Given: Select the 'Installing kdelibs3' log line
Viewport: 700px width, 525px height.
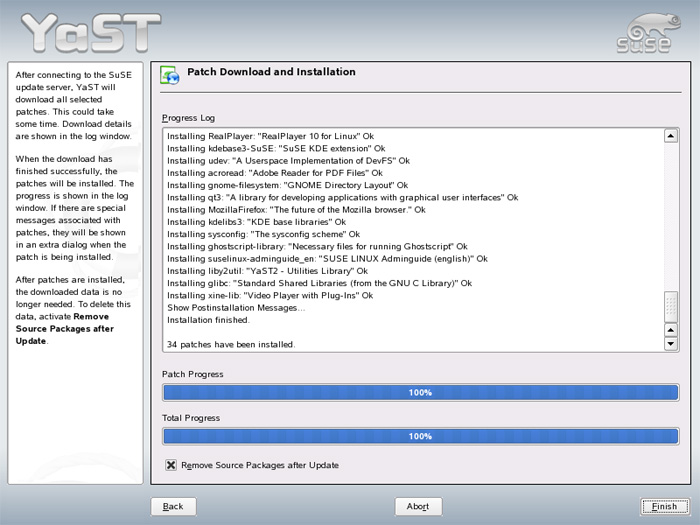Looking at the screenshot, I should pyautogui.click(x=256, y=222).
